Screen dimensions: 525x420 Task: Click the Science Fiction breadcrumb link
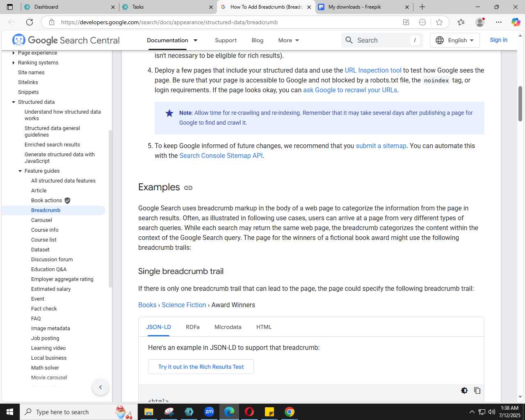click(184, 305)
